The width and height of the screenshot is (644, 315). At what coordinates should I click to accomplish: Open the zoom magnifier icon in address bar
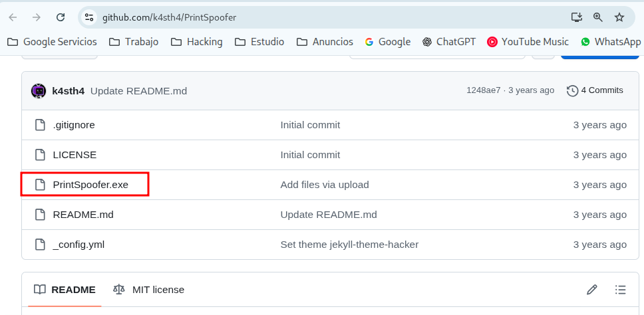(x=598, y=17)
